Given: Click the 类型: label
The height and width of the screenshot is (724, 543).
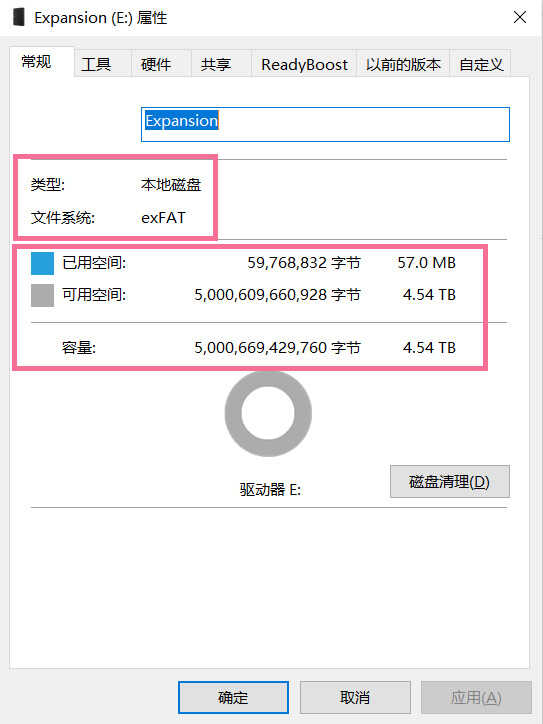Looking at the screenshot, I should 48,185.
